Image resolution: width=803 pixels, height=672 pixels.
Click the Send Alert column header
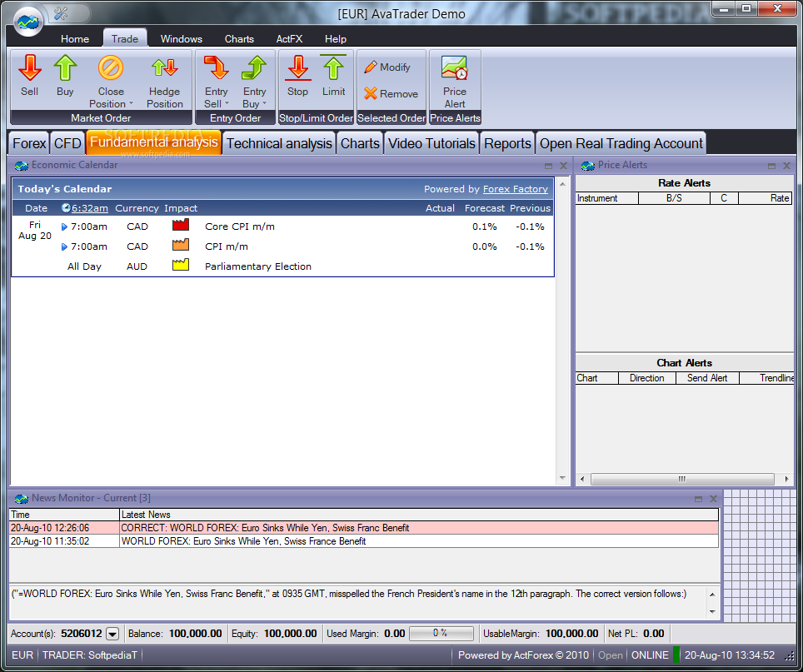pos(707,378)
